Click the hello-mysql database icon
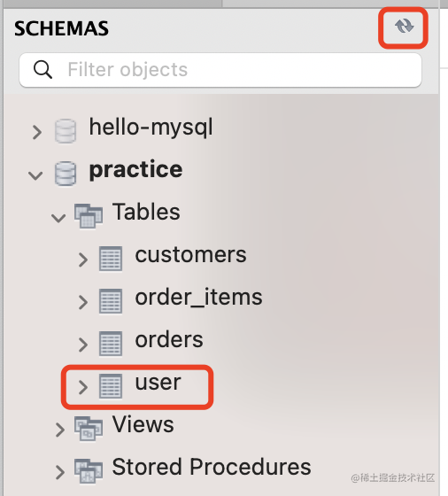The image size is (448, 496). click(x=66, y=131)
